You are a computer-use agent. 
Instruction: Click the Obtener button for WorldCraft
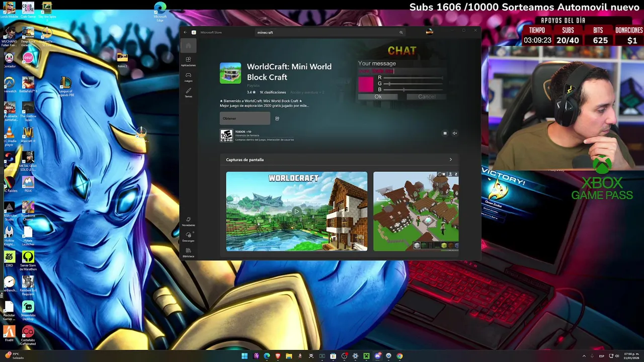point(245,118)
